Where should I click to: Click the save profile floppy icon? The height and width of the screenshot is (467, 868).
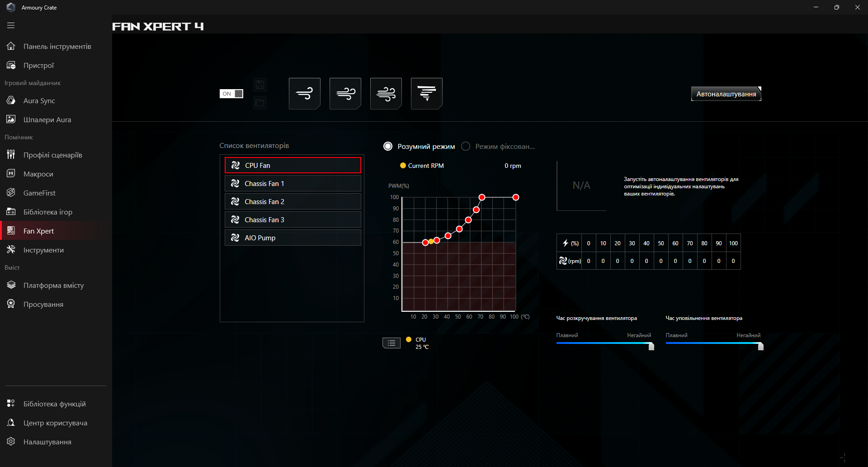click(x=260, y=85)
